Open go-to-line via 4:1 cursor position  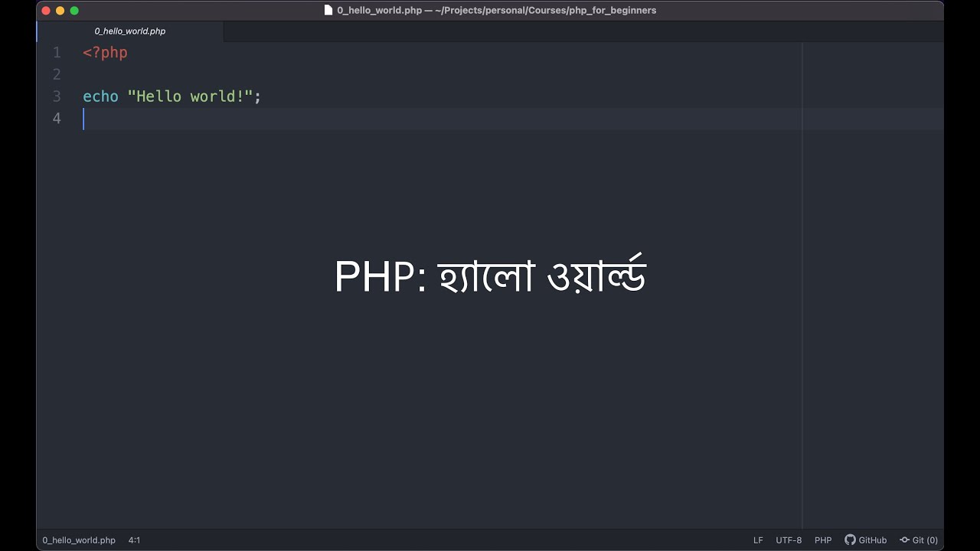coord(134,540)
